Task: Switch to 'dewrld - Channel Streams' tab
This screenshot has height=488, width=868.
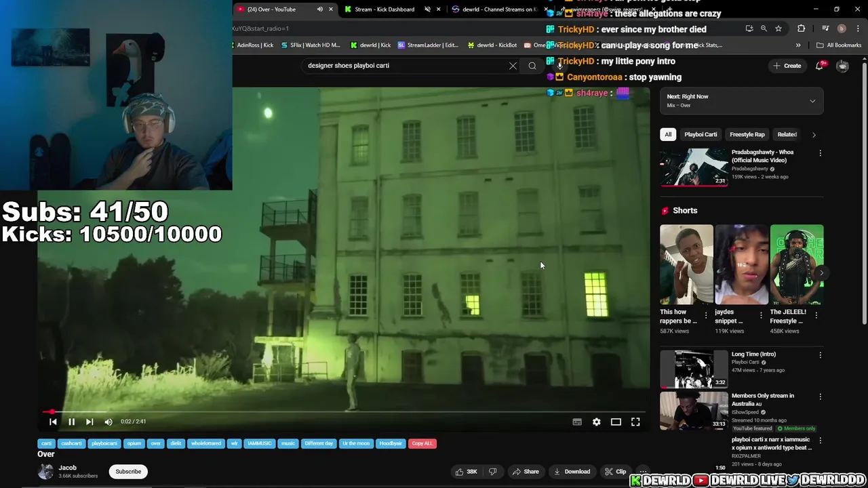Action: 500,9
